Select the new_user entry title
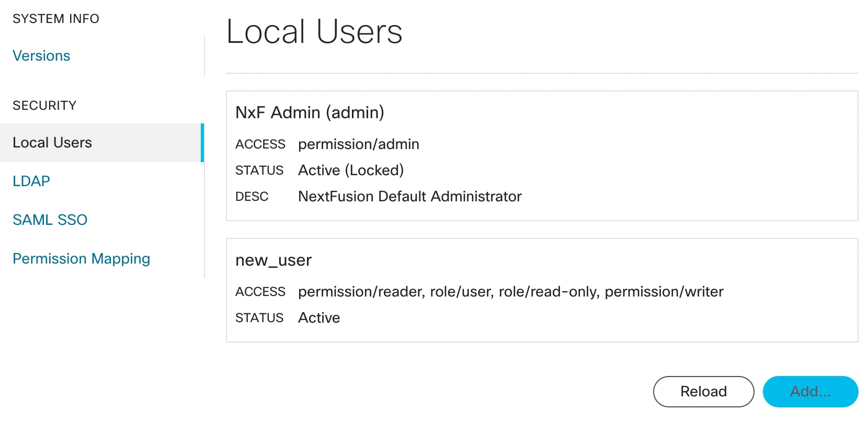 273,260
